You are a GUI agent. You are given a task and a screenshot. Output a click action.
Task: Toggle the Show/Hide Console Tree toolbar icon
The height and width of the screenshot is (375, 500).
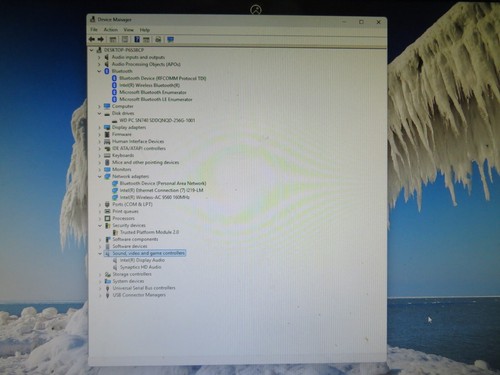click(113, 39)
